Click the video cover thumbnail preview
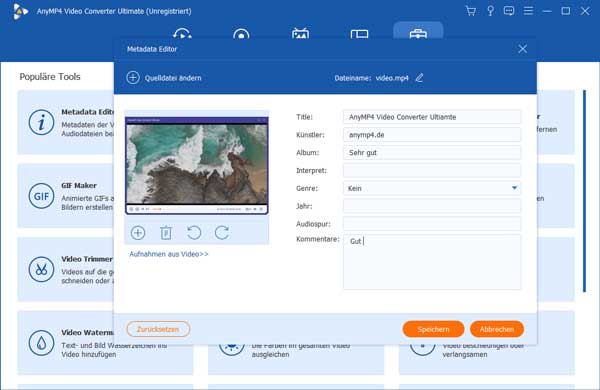The image size is (600, 390). [x=197, y=165]
